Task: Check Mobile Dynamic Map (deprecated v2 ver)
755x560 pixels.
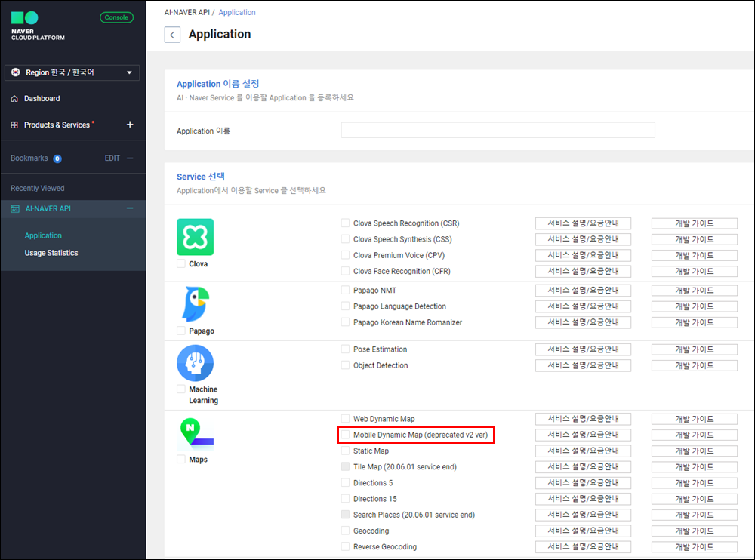Action: click(x=345, y=435)
